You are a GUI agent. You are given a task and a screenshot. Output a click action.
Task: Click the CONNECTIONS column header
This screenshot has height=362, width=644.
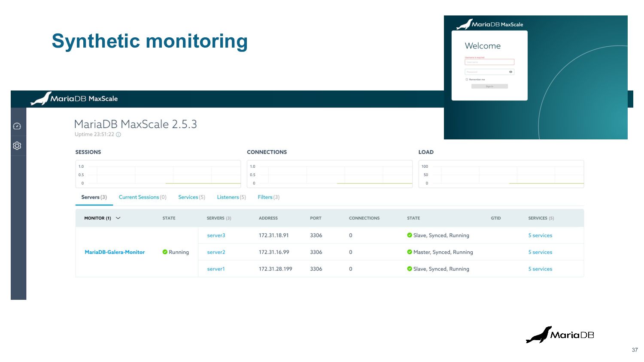364,218
